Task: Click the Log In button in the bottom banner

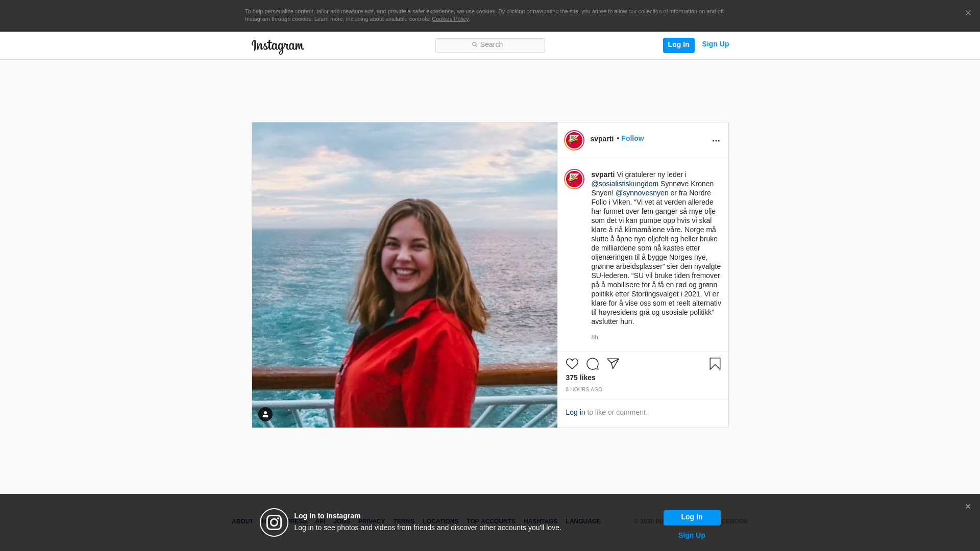Action: 692,517
